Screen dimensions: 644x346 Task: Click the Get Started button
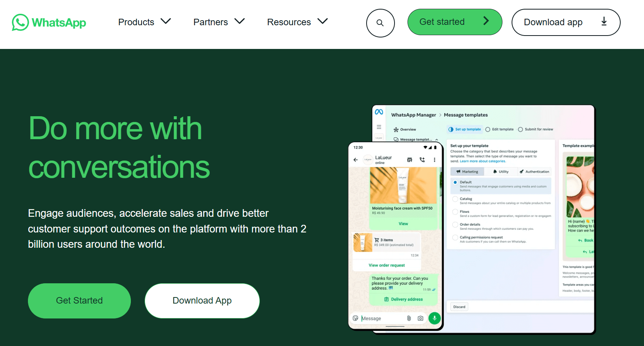[79, 301]
